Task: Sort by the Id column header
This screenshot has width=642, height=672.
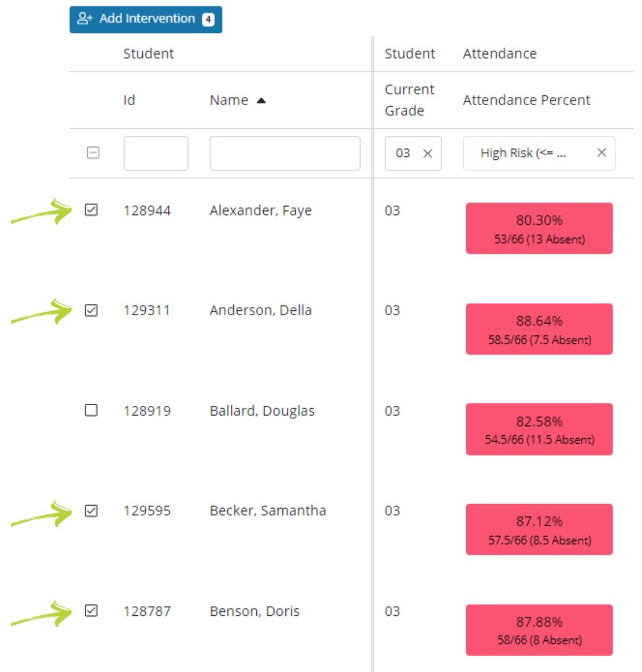Action: click(x=129, y=100)
